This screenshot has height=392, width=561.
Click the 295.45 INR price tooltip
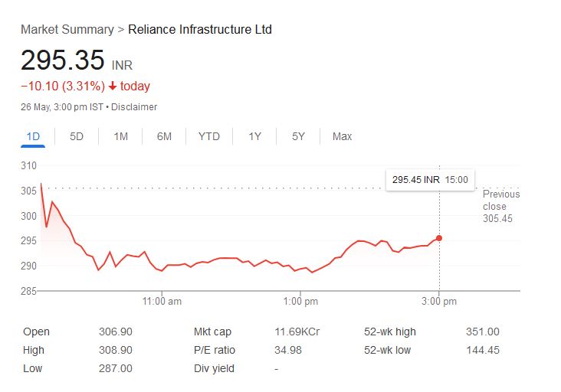(x=430, y=180)
